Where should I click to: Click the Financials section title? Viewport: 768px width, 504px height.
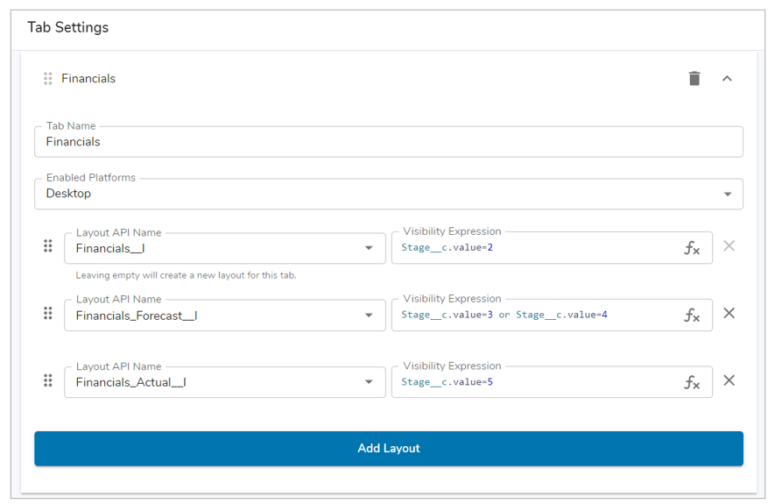88,78
